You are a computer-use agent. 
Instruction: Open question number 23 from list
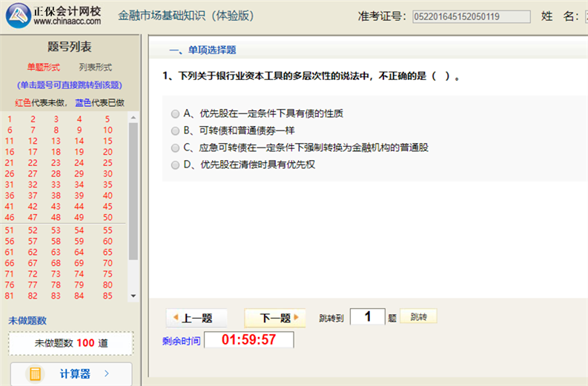pyautogui.click(x=57, y=163)
